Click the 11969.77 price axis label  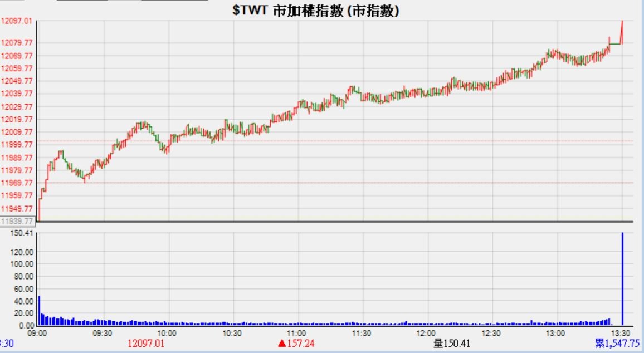pos(17,183)
